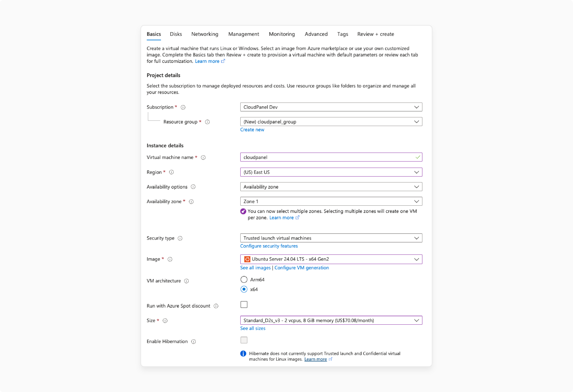
Task: Click Learn more link about multiple zones
Action: click(281, 218)
